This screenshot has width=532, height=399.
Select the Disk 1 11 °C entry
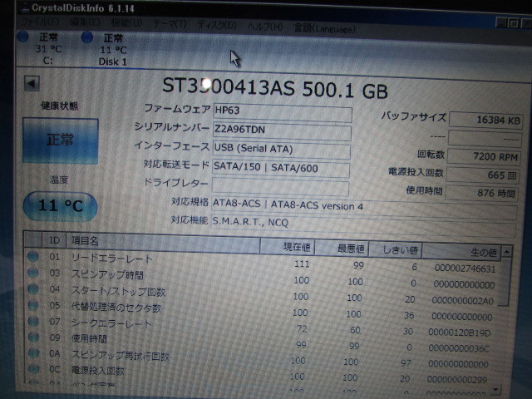[x=113, y=50]
